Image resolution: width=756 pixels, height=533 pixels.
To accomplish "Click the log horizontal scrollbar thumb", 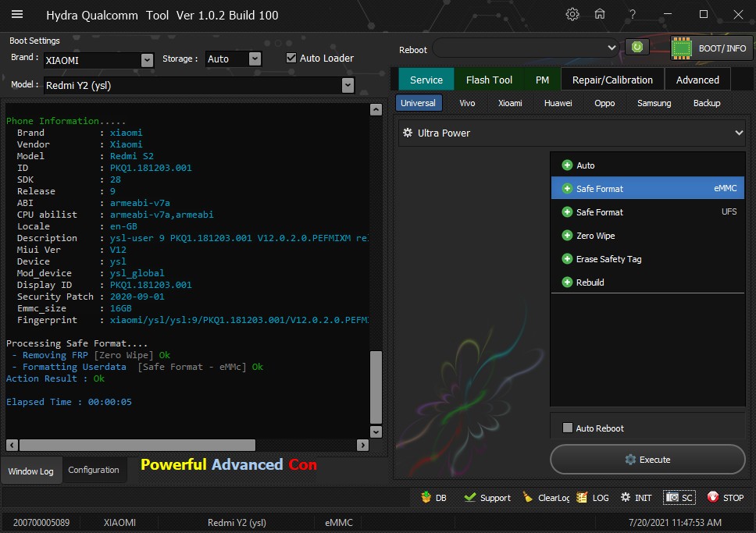I will [137, 445].
